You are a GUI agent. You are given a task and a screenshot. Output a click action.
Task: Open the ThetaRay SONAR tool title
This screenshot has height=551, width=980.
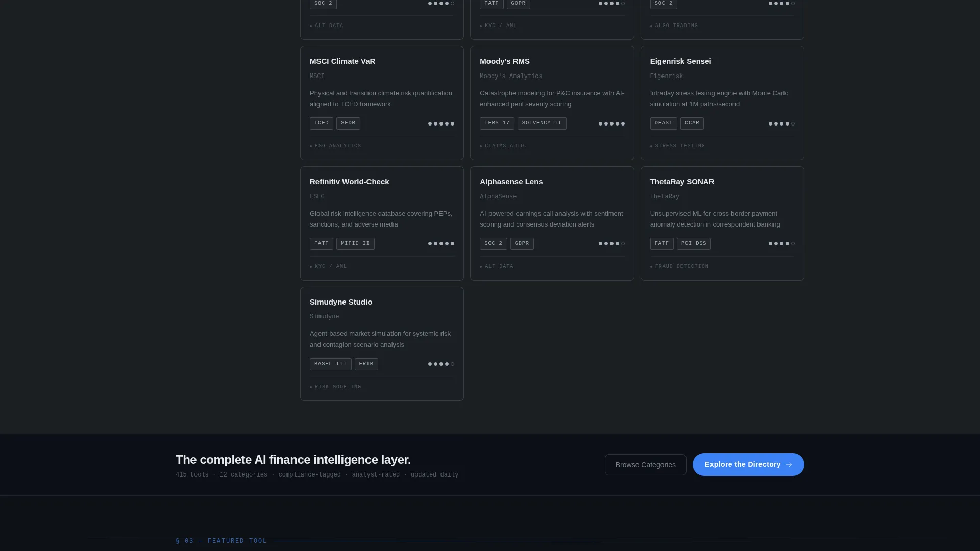point(682,182)
